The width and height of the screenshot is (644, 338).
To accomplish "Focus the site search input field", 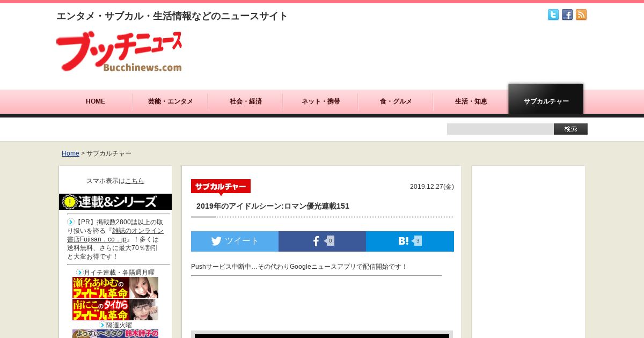I will [x=500, y=129].
